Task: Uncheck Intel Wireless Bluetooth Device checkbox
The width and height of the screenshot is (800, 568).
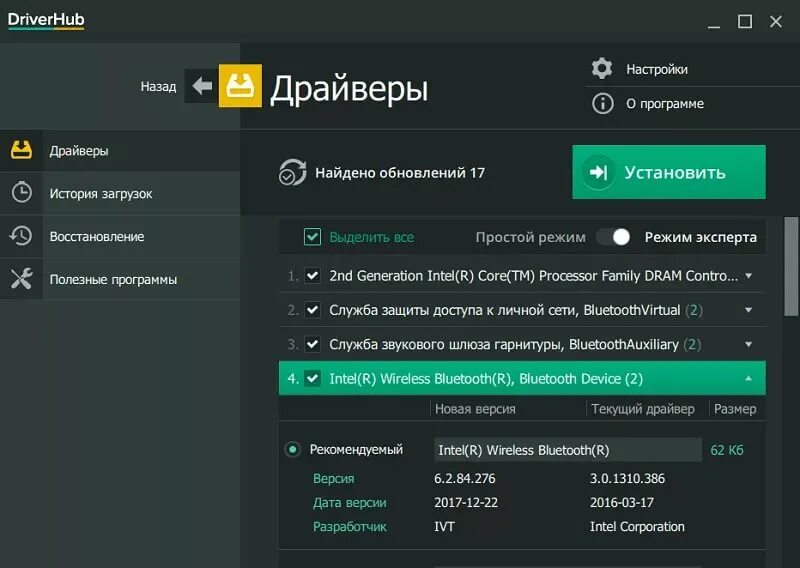Action: click(x=312, y=378)
